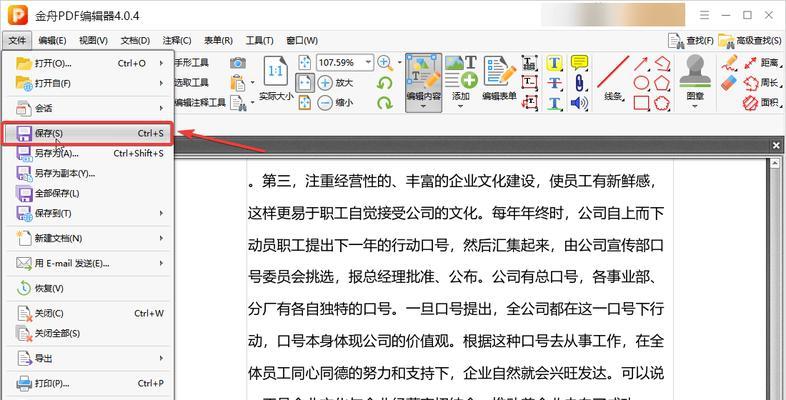Click the fit visible icon on bottom row
The width and height of the screenshot is (786, 400).
(x=305, y=103)
